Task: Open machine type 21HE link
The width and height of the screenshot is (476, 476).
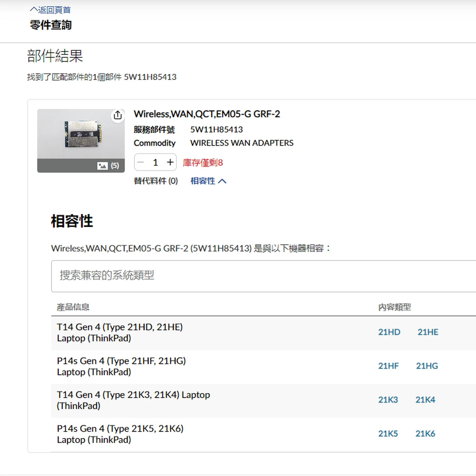Action: click(428, 332)
